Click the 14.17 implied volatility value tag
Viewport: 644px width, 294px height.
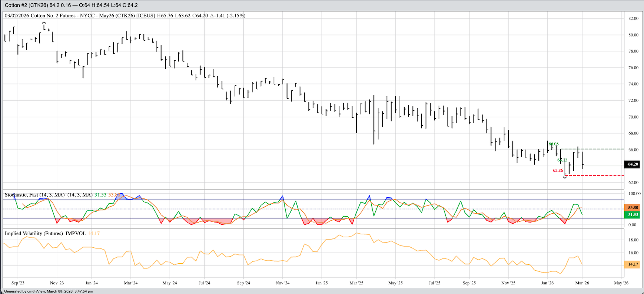tap(632, 264)
